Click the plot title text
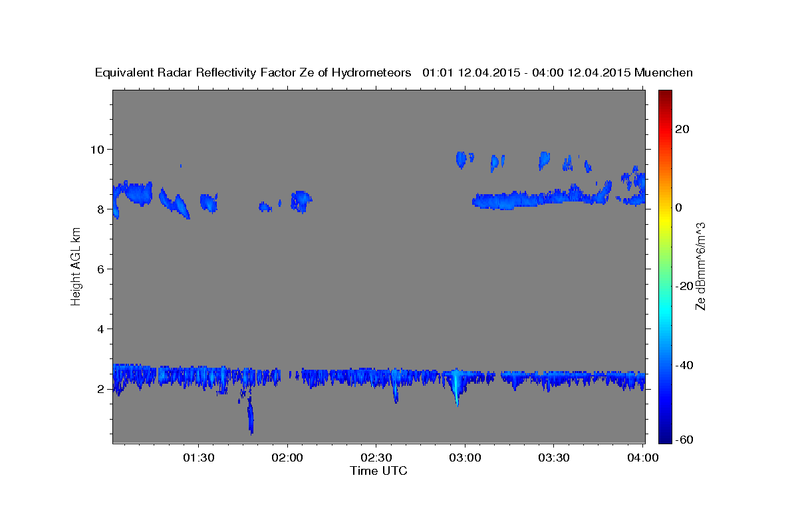The width and height of the screenshot is (798, 532). [394, 73]
